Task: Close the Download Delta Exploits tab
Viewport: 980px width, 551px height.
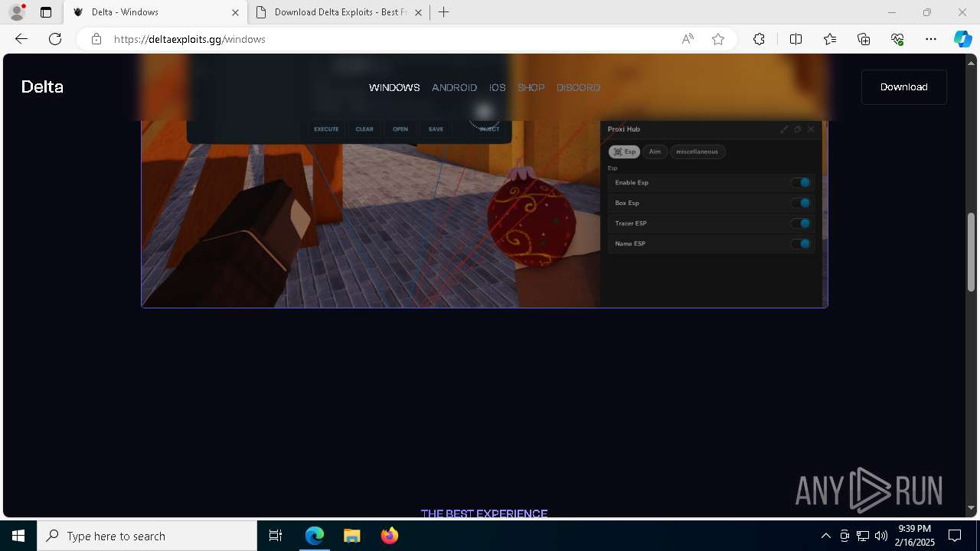Action: coord(418,12)
